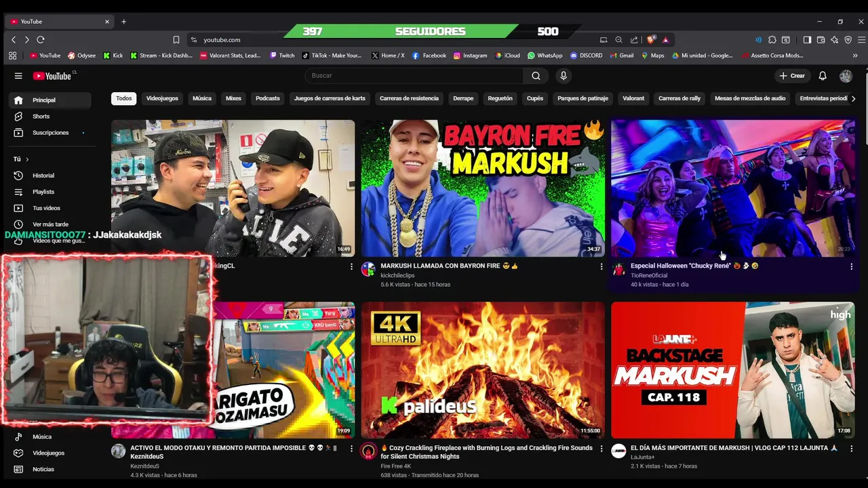Open the Odysee bookmark
Image resolution: width=868 pixels, height=488 pixels.
(x=81, y=56)
